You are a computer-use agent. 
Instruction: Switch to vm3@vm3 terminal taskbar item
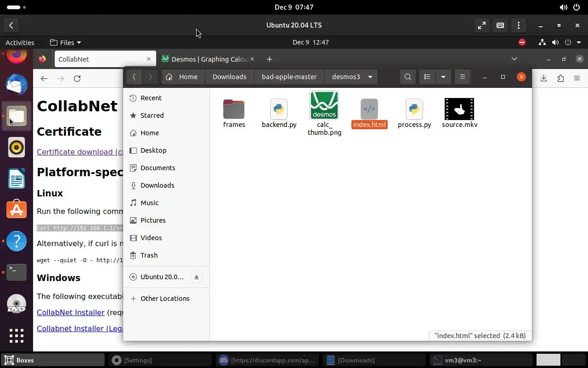pos(481,360)
